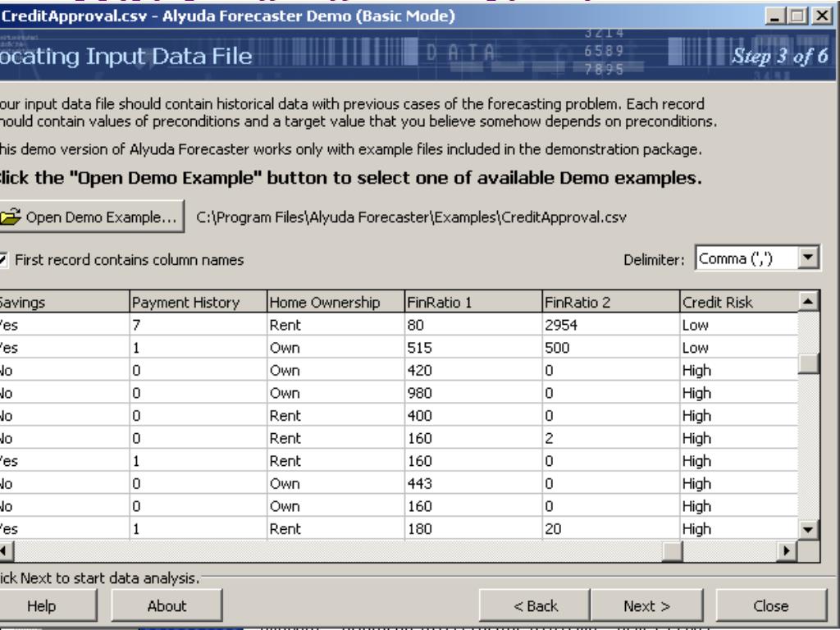Minimize the Alyuda Forecaster window
Image resolution: width=840 pixels, height=630 pixels.
(x=774, y=16)
